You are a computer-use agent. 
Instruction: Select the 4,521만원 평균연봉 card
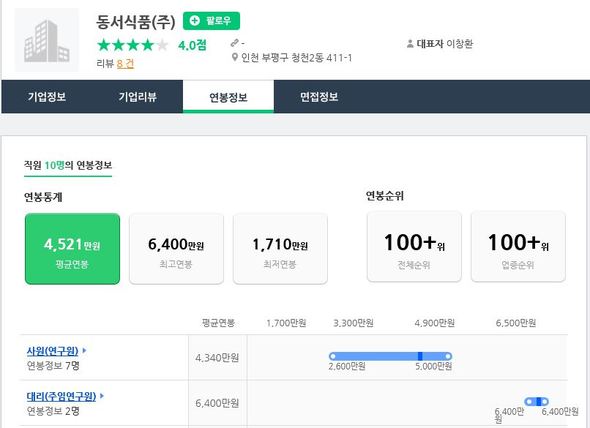(72, 249)
